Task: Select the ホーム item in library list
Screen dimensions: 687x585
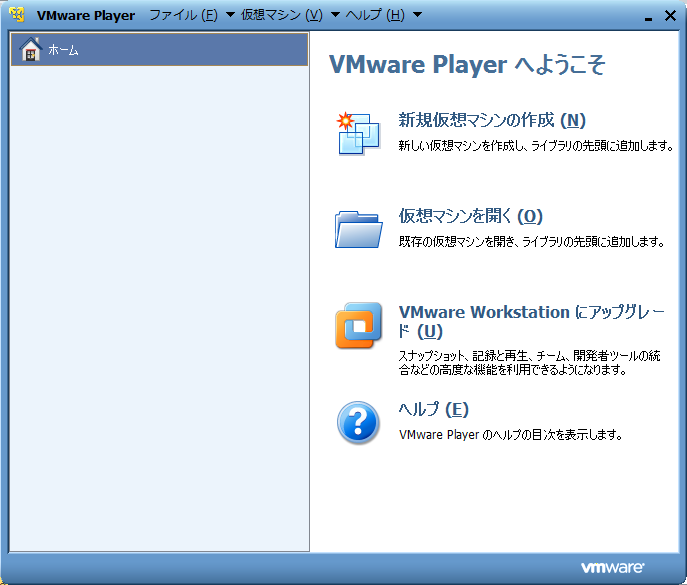Action: (159, 50)
